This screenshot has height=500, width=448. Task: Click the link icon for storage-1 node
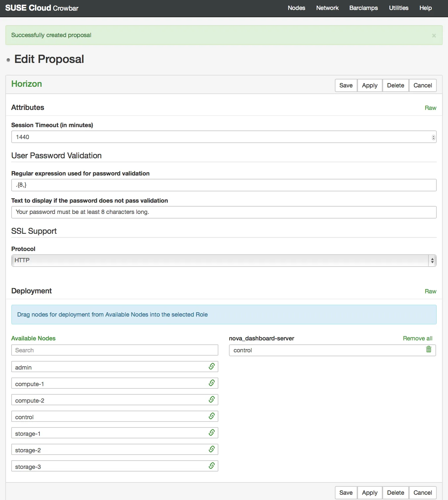(212, 432)
